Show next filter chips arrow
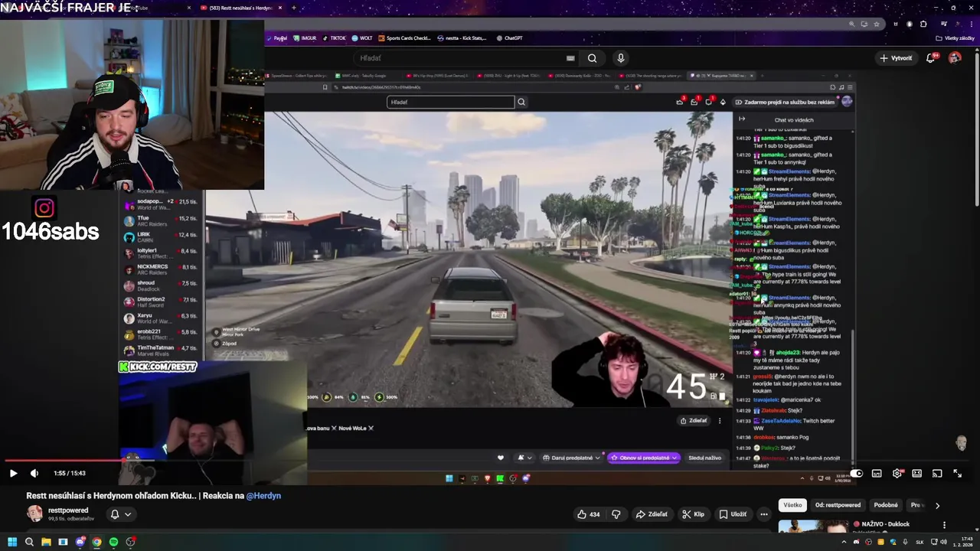The width and height of the screenshot is (980, 551). [x=937, y=505]
